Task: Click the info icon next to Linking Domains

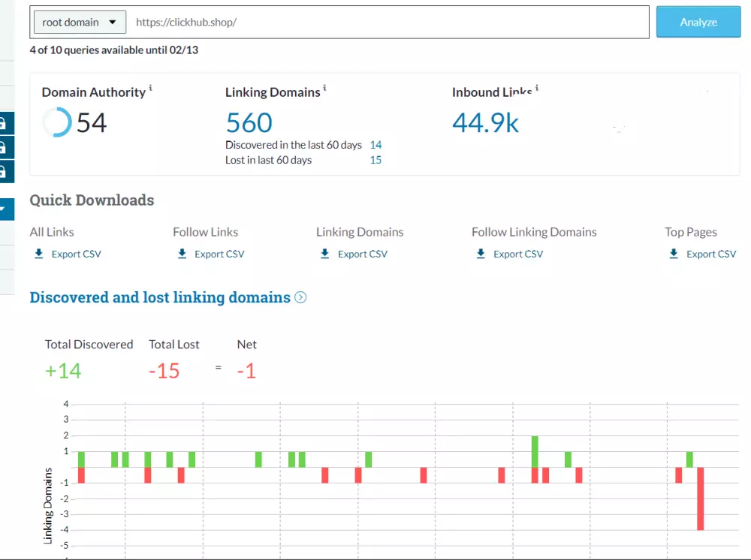Action: 325,88
